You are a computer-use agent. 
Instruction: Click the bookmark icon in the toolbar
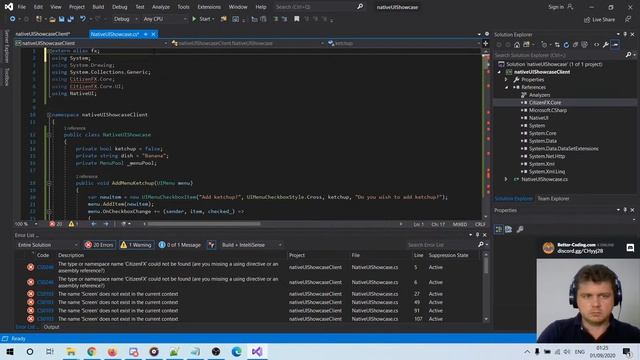tap(297, 19)
